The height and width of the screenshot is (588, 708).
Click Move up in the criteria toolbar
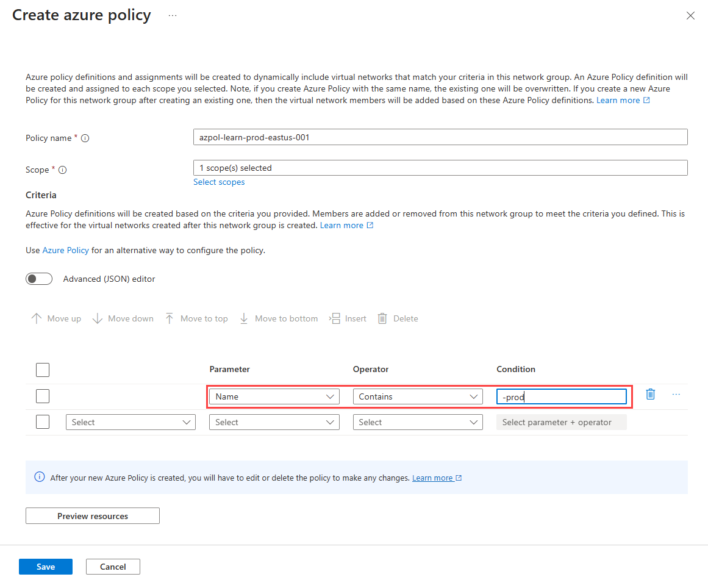click(x=56, y=318)
